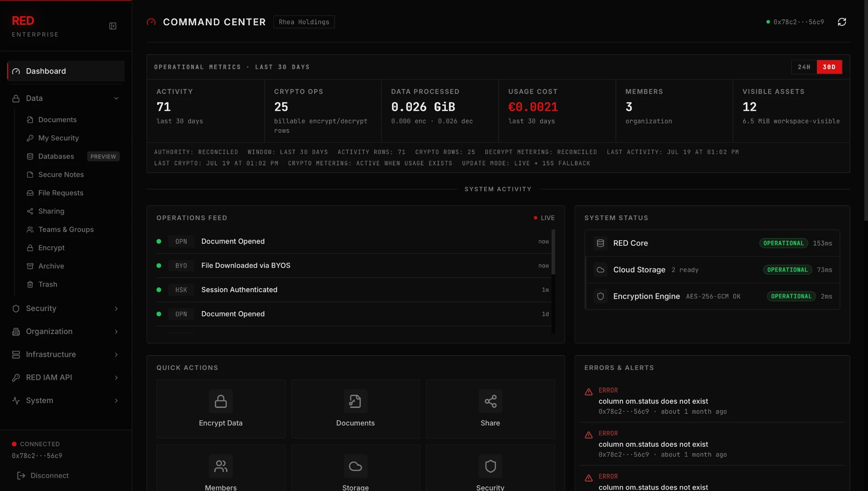Open the Rhea Holdings organization selector
Image resolution: width=868 pixels, height=491 pixels.
(x=304, y=22)
